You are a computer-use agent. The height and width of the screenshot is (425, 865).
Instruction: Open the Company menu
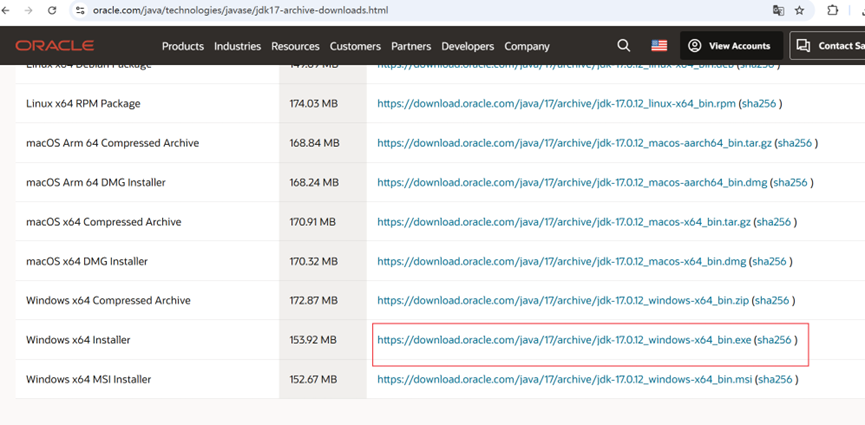[x=527, y=46]
